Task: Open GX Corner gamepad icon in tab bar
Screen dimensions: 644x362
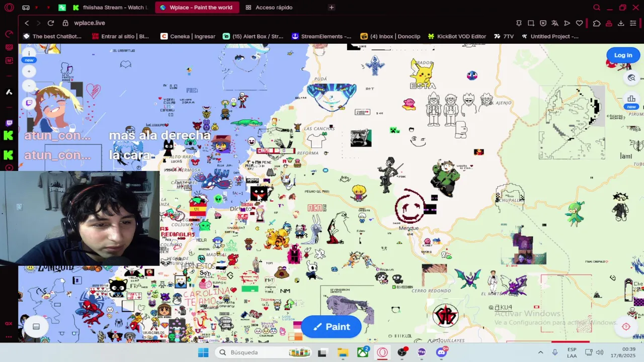Action: (26, 8)
